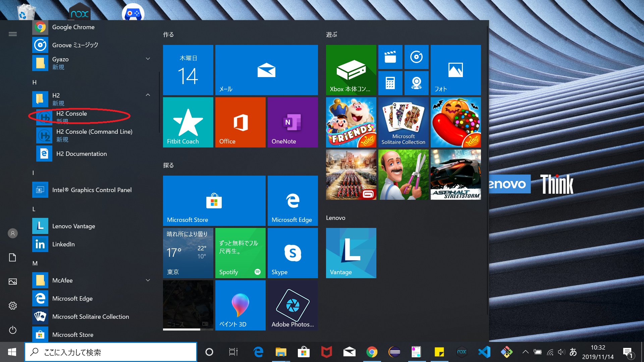Open Microsoft Solitaire Collection tile
Image resolution: width=644 pixels, height=362 pixels.
pos(404,122)
